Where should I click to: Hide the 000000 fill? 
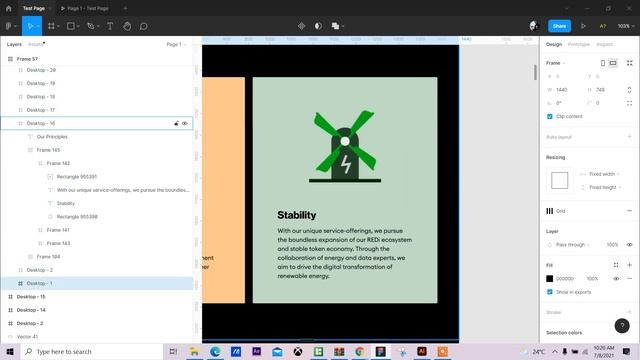point(616,278)
